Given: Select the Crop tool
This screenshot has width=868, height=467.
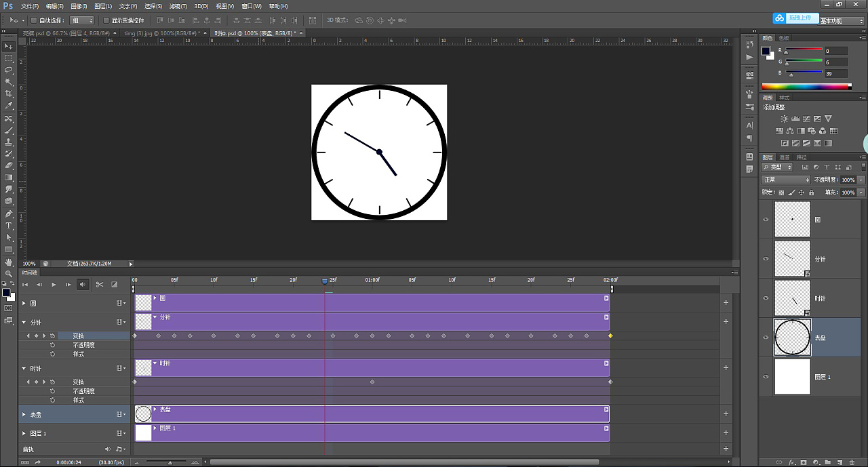Looking at the screenshot, I should (9, 94).
